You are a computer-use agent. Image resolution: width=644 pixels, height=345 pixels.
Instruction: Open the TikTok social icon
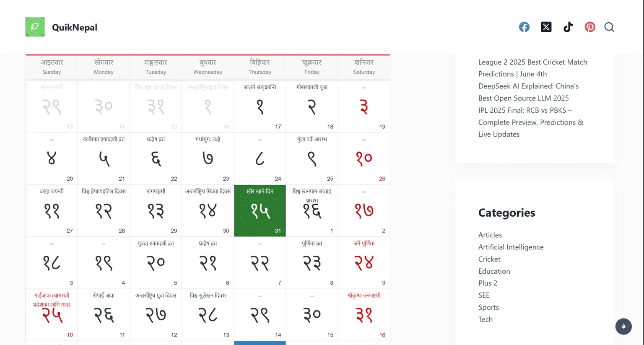click(568, 27)
